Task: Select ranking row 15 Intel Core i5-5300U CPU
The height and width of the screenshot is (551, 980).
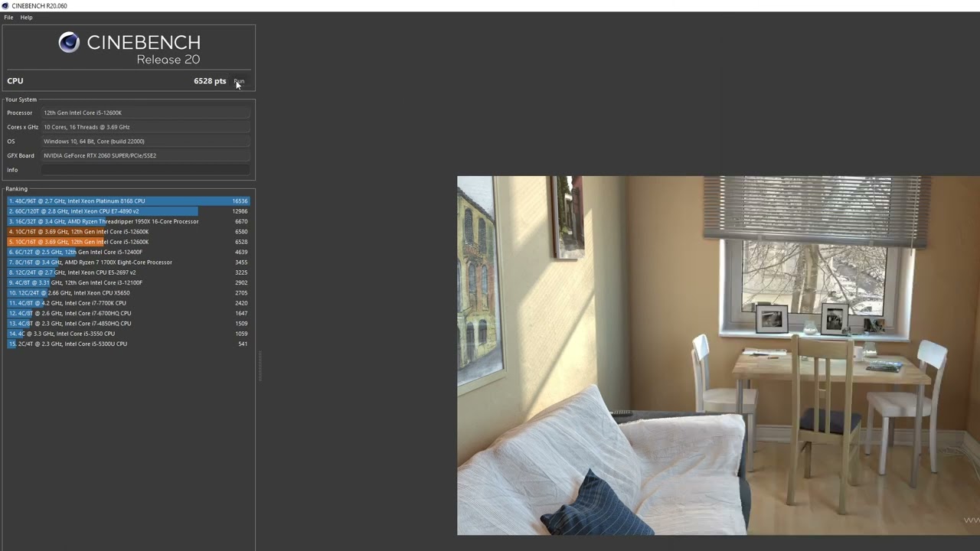Action: 128,344
